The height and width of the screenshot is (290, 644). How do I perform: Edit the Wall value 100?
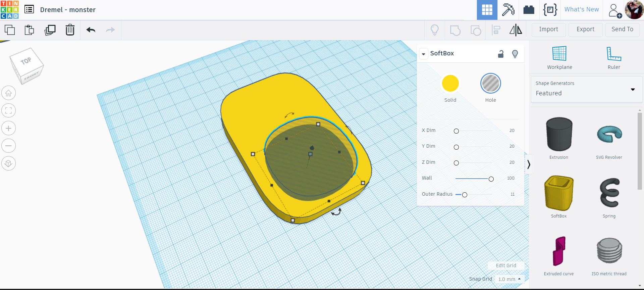point(511,178)
